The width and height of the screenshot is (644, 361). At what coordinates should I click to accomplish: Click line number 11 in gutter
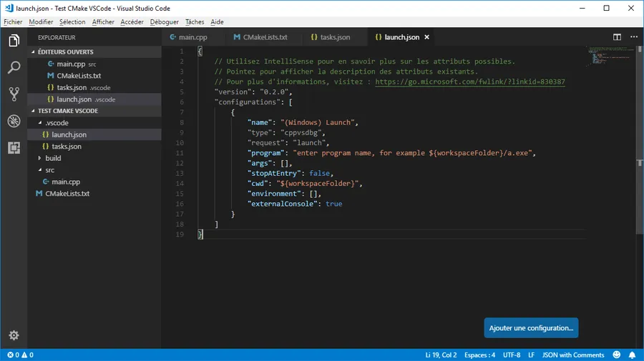pyautogui.click(x=180, y=153)
